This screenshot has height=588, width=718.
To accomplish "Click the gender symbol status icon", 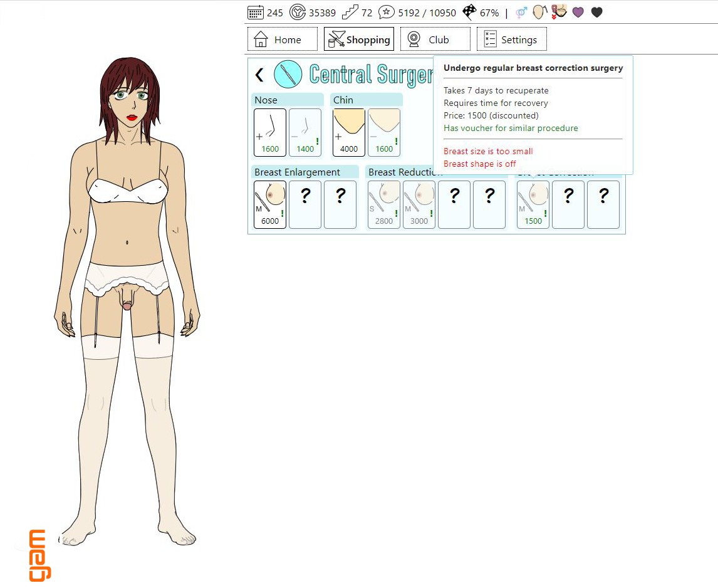I will (521, 13).
